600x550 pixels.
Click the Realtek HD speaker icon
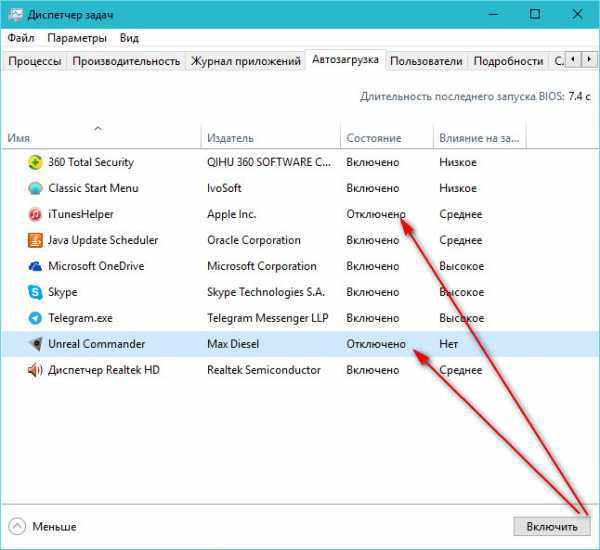pyautogui.click(x=35, y=370)
